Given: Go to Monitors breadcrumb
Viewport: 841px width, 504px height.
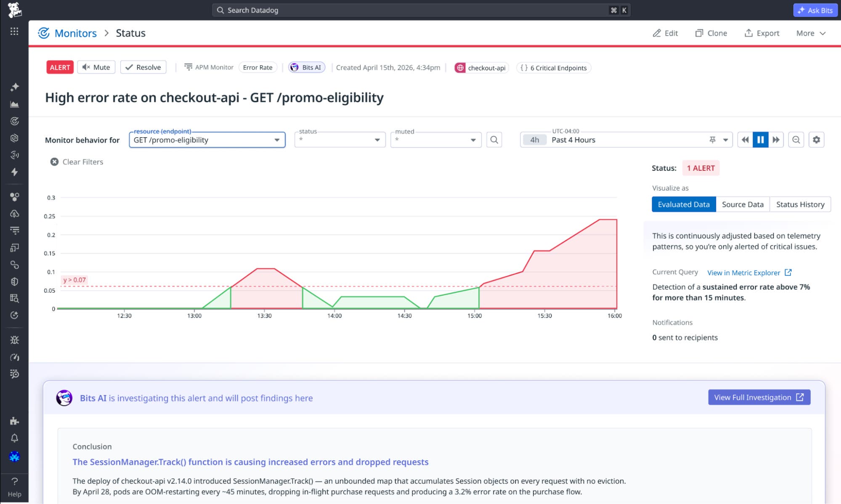Looking at the screenshot, I should pyautogui.click(x=75, y=33).
